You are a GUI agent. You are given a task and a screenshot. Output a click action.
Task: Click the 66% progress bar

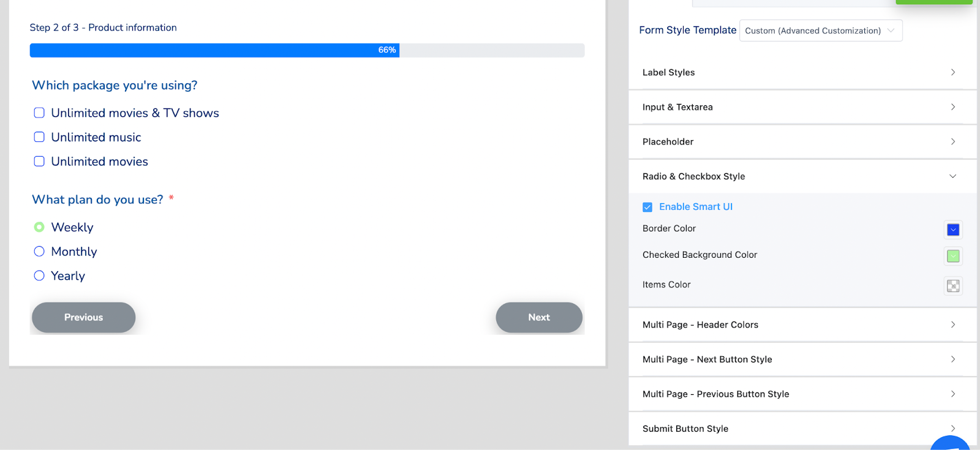[x=307, y=50]
